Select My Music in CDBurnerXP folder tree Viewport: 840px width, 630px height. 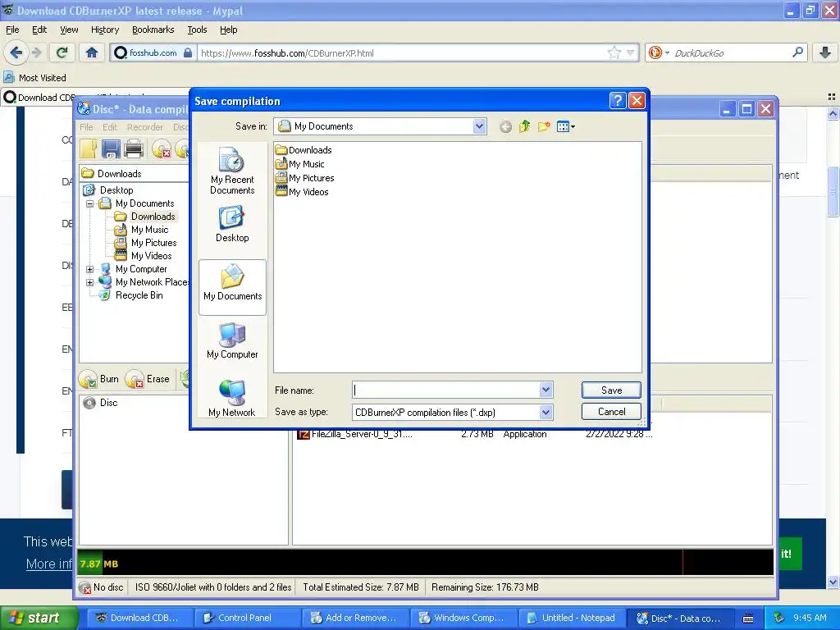[149, 230]
